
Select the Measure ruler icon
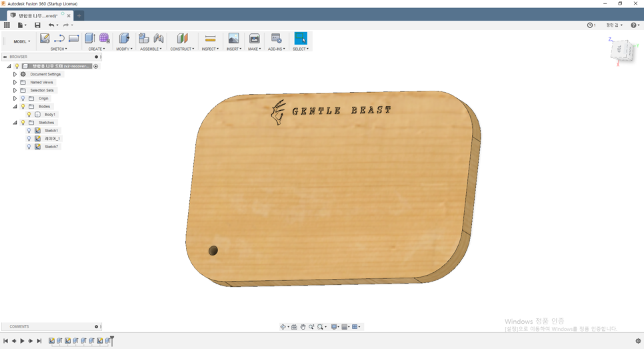pyautogui.click(x=210, y=39)
